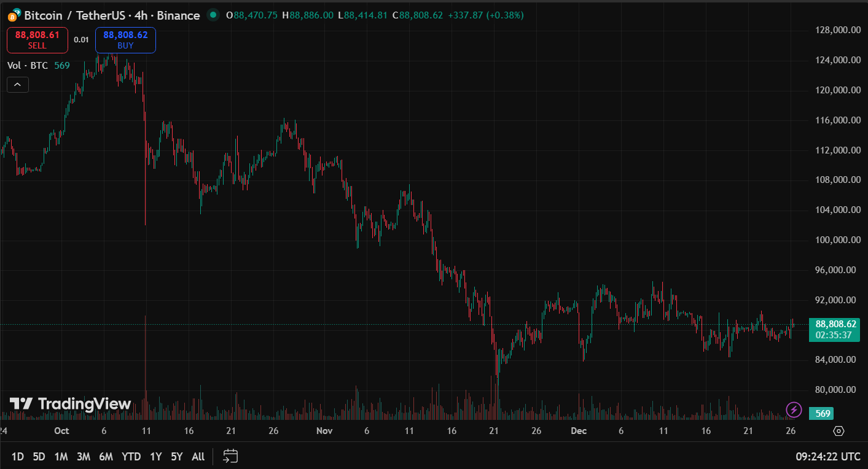Select the 3M time range
Viewport: 868px width, 469px height.
coord(84,456)
